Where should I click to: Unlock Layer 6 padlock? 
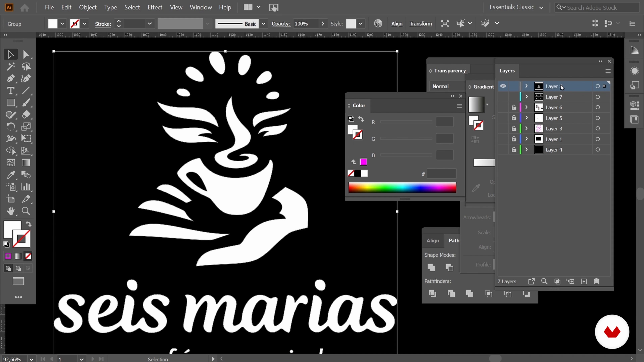coord(514,107)
